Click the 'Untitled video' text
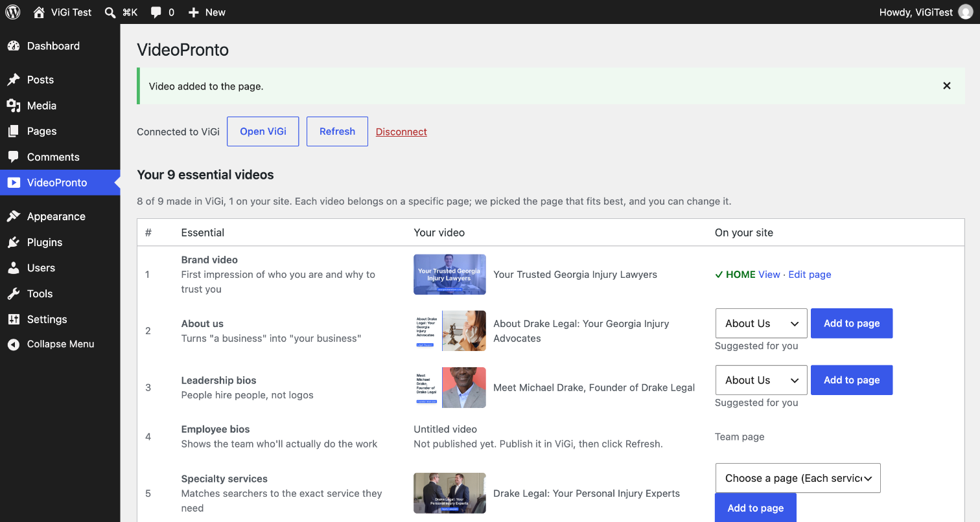 click(445, 429)
